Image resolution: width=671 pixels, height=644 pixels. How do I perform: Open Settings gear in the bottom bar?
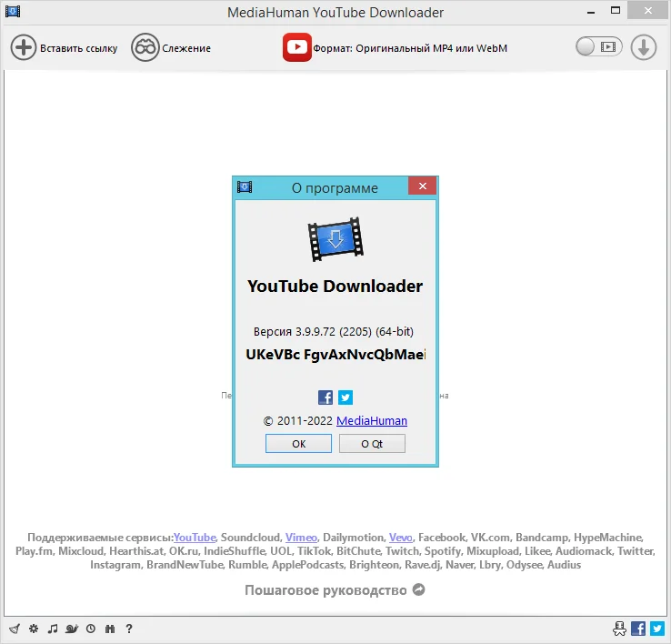coord(34,629)
